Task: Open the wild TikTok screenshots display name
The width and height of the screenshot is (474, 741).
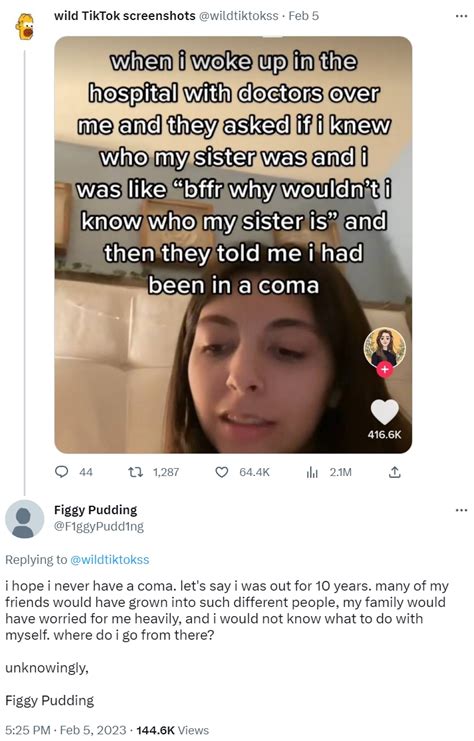Action: pos(125,16)
